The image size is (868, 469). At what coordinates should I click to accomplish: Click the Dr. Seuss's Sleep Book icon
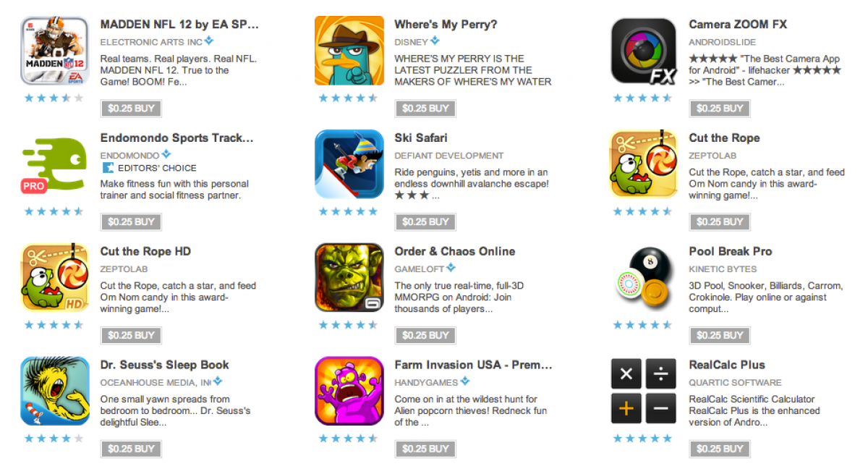55,392
